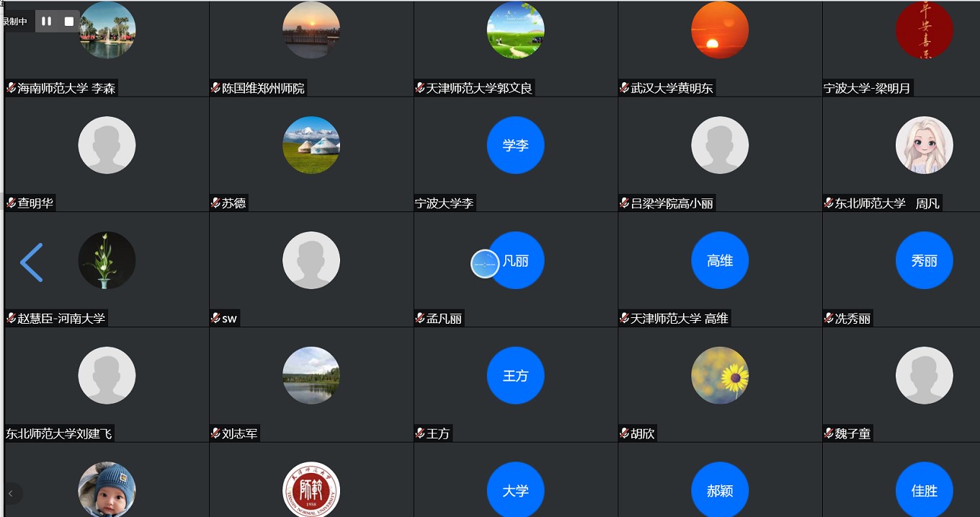Click the small gray chevron at bottom-left

coord(11,493)
